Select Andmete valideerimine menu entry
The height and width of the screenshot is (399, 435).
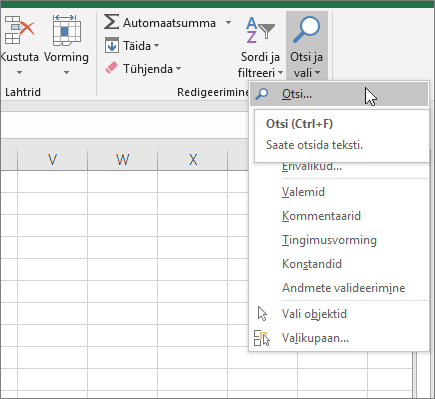(x=339, y=288)
